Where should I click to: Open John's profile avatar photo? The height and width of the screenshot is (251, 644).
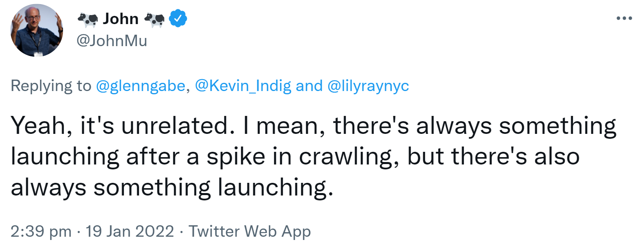pyautogui.click(x=37, y=31)
